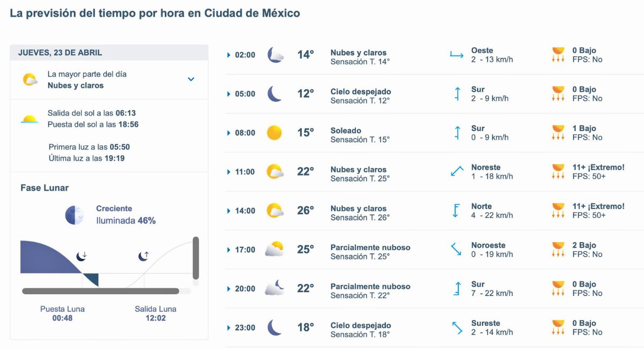This screenshot has width=644, height=349.
Task: Click the UV Extremo icon at 14:00
Action: coord(558,210)
